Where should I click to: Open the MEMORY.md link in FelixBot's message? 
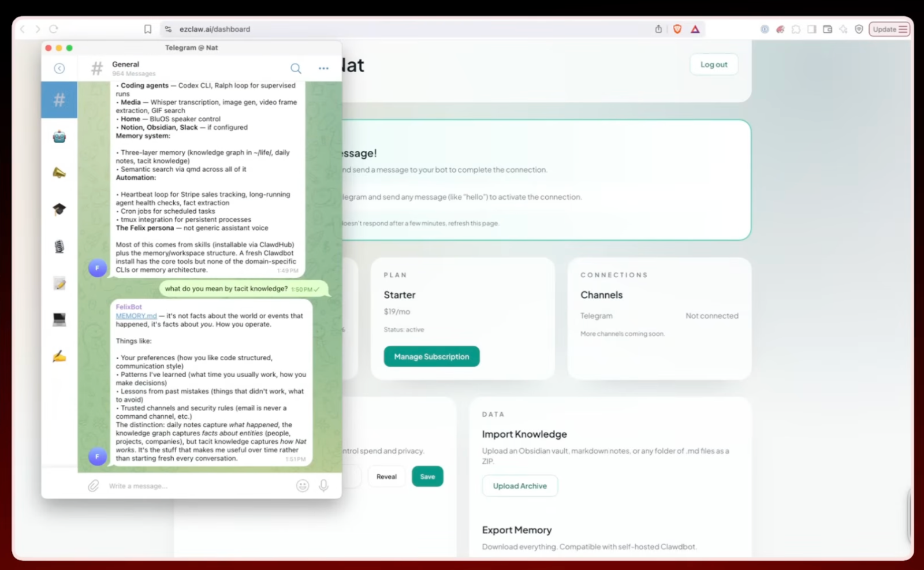point(136,316)
